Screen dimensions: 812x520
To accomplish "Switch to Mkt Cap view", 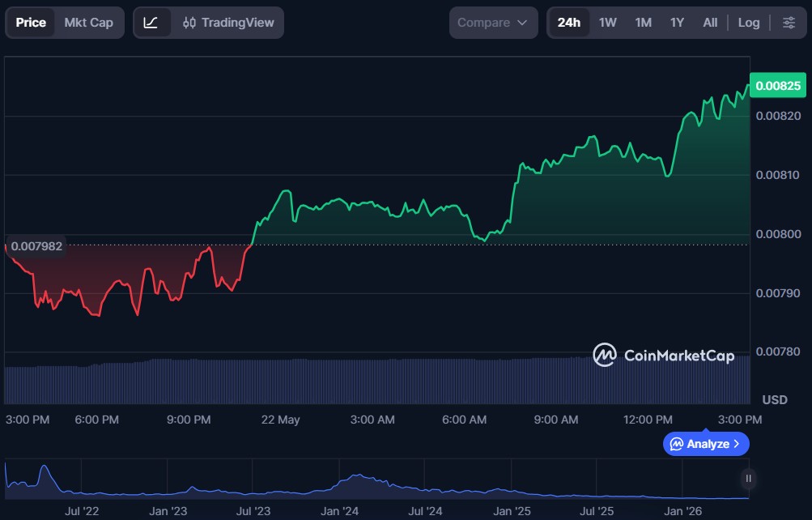I will [x=88, y=23].
